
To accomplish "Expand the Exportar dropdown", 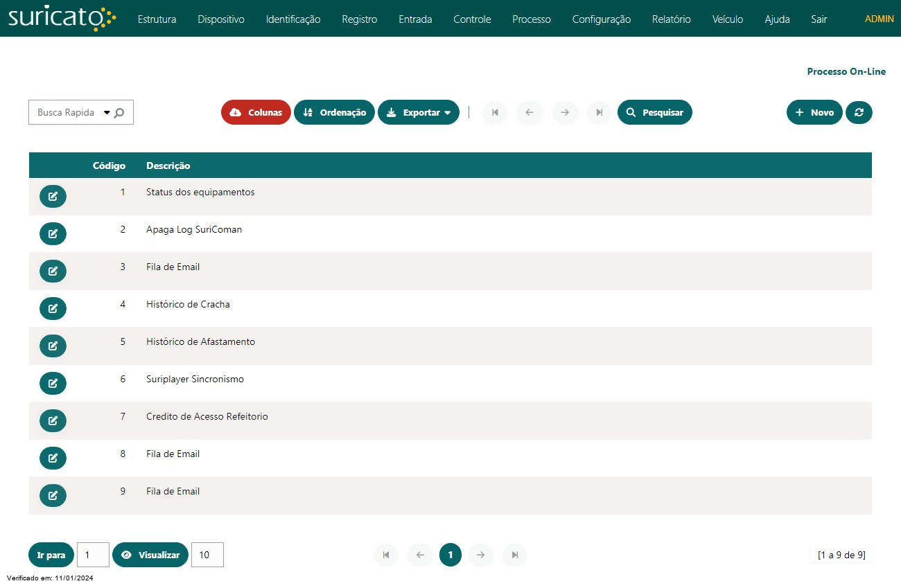I will pos(419,112).
